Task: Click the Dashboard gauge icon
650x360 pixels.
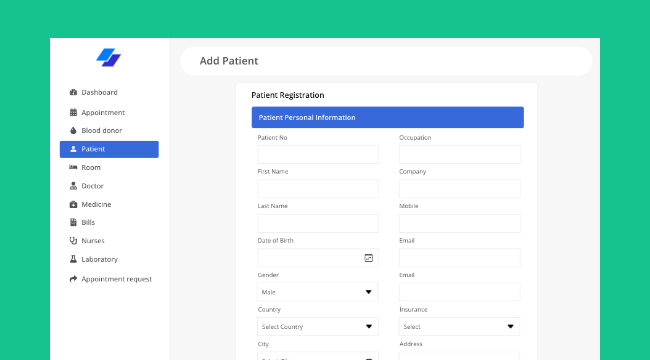Action: pos(73,92)
